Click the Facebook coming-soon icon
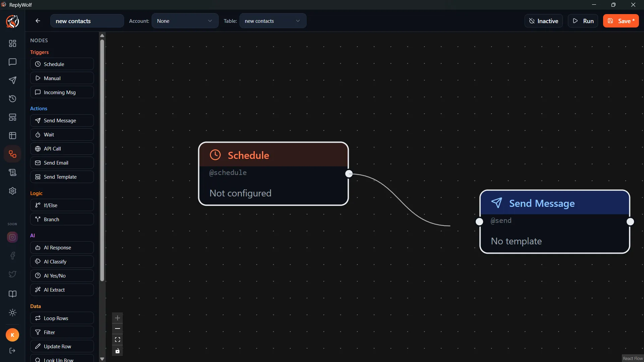 (x=12, y=256)
